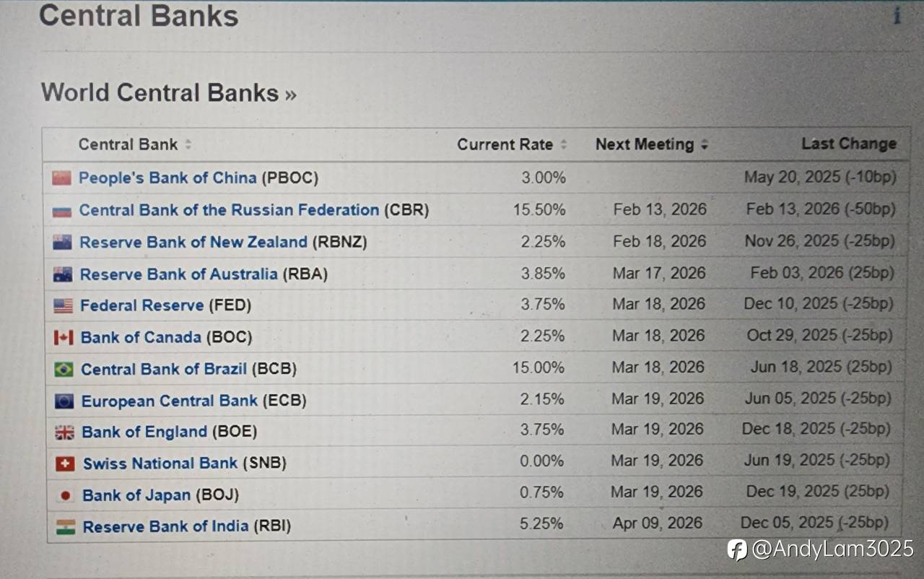Click the India flag icon
Screen dimensions: 924x579
pyautogui.click(x=66, y=527)
